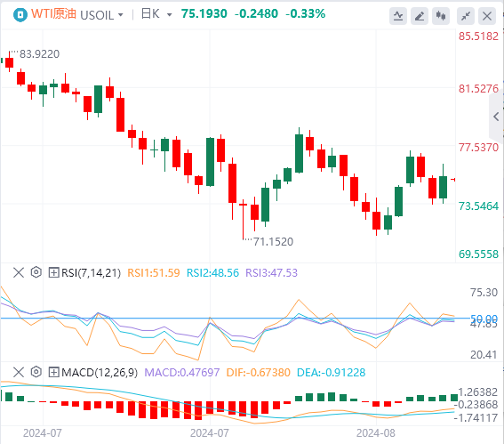Viewport: 504px width, 444px height.
Task: Open RSI indicator settings hexagon icon
Action: click(36, 272)
